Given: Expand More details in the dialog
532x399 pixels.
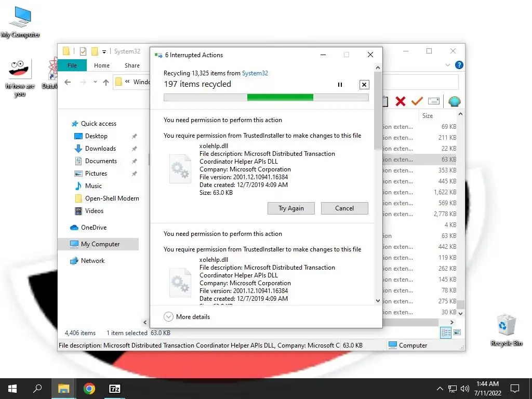Looking at the screenshot, I should (x=187, y=316).
